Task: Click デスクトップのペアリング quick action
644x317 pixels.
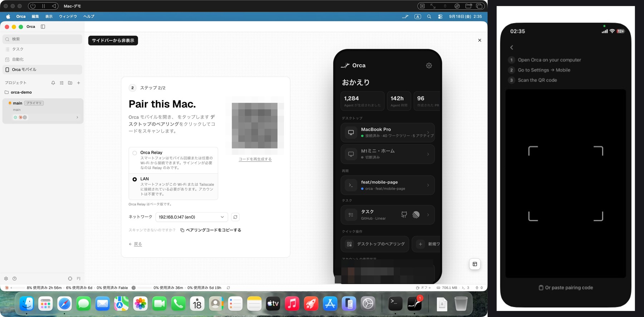Action: tap(375, 244)
